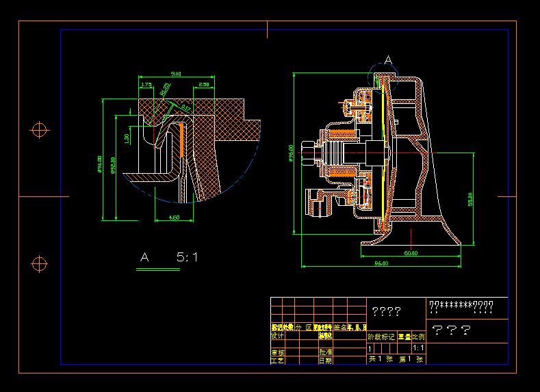
Task: Select the 阶段标记 header cell
Action: [x=382, y=337]
